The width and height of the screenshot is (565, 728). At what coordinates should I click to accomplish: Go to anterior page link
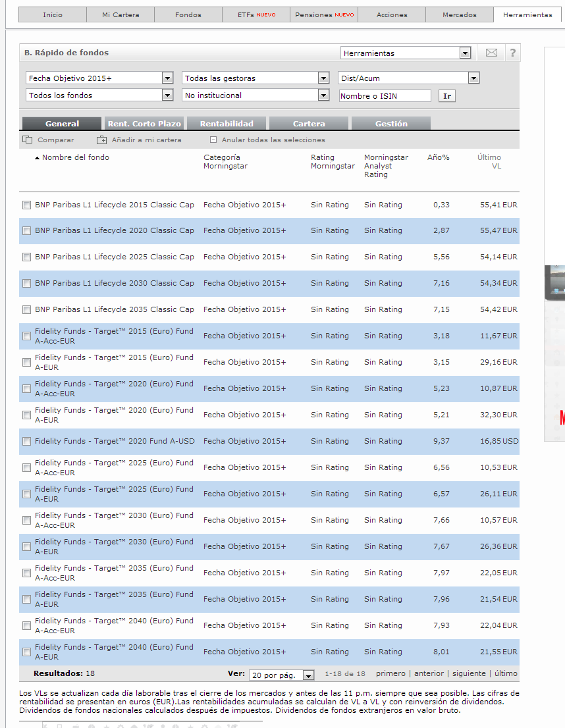click(429, 673)
